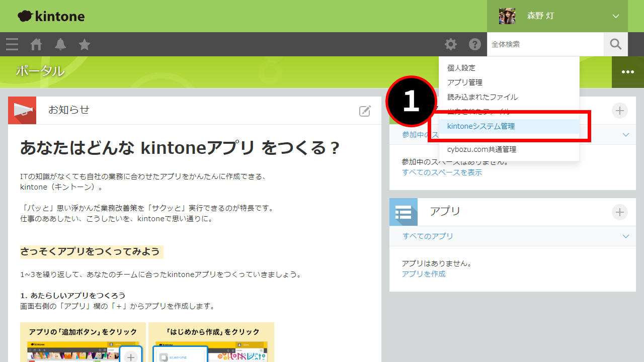The height and width of the screenshot is (362, 644).
Task: Click heading あなたはどんな kintoneアプリ をつくる？
Action: (181, 148)
